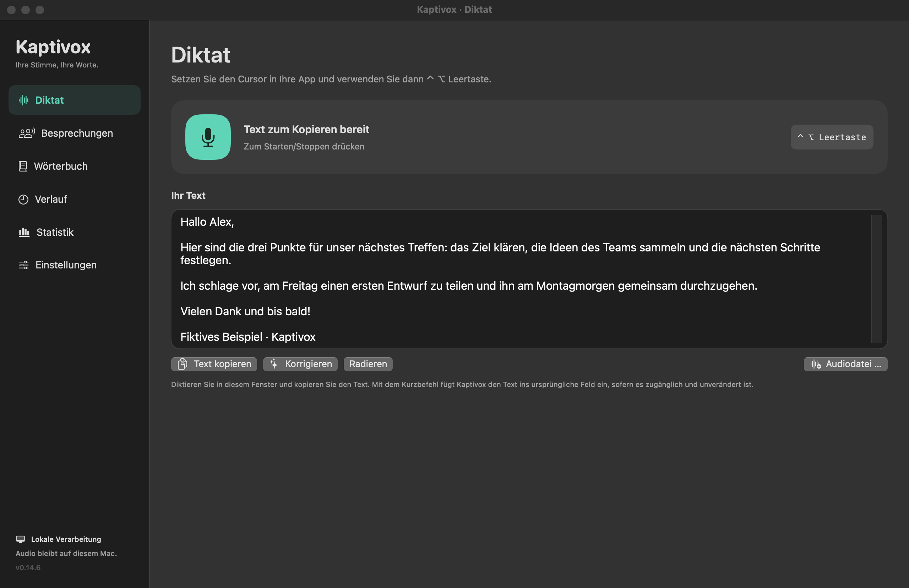Click the window title 'Kaptivox · Diktat'

tap(454, 10)
